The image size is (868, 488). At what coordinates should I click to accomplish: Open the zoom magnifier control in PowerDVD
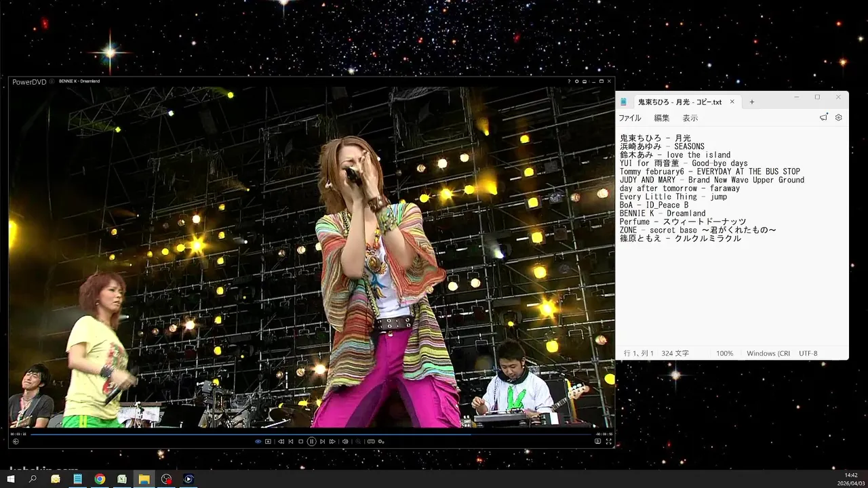coord(358,441)
